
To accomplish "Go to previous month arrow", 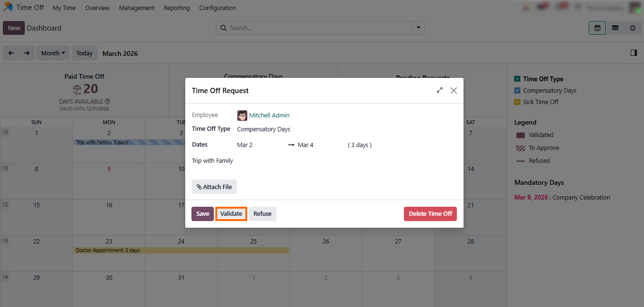I will point(11,53).
